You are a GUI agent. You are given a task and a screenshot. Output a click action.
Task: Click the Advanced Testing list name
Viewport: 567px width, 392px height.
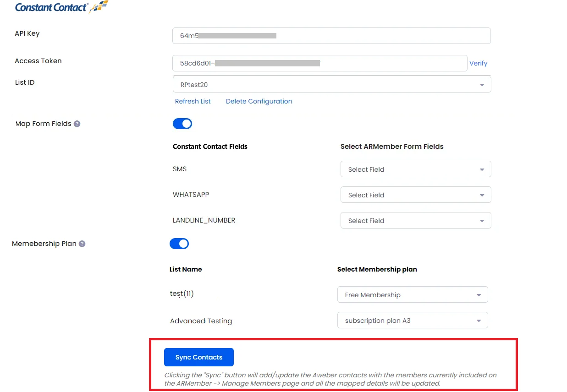(201, 321)
